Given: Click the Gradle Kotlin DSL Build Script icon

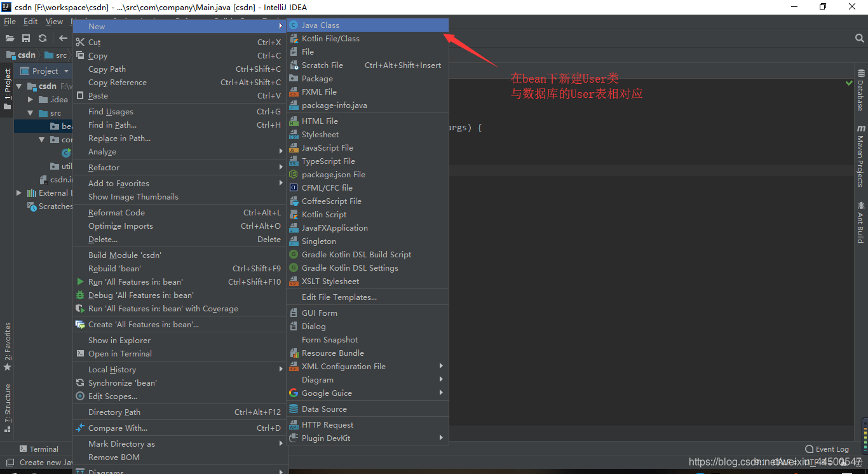Looking at the screenshot, I should click(294, 254).
